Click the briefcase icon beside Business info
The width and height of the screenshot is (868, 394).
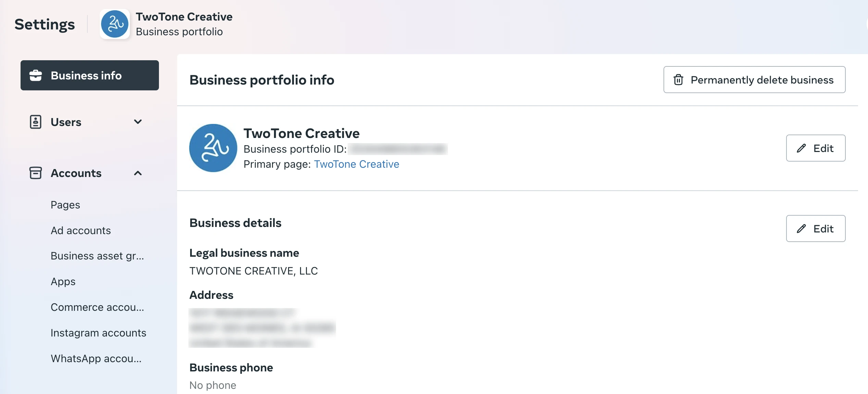36,75
